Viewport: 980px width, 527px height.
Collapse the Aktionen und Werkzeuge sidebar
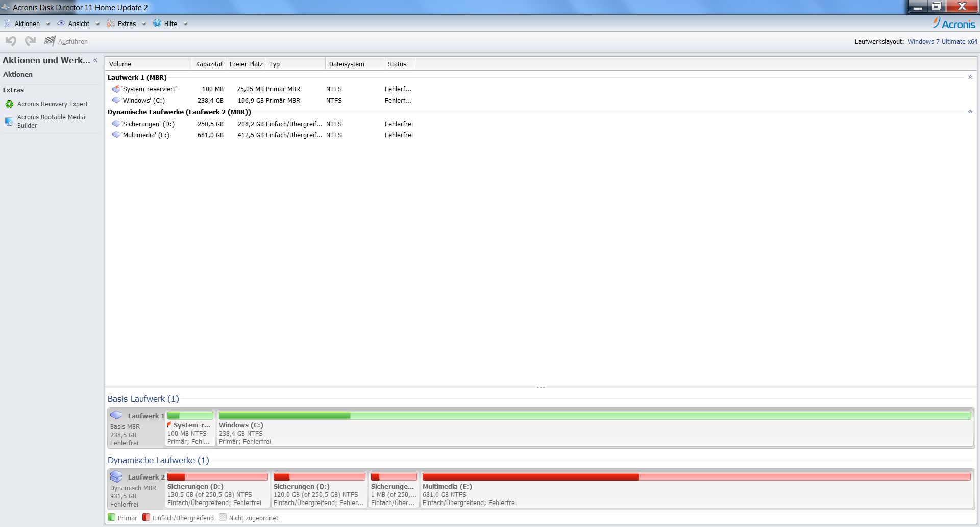pos(95,60)
